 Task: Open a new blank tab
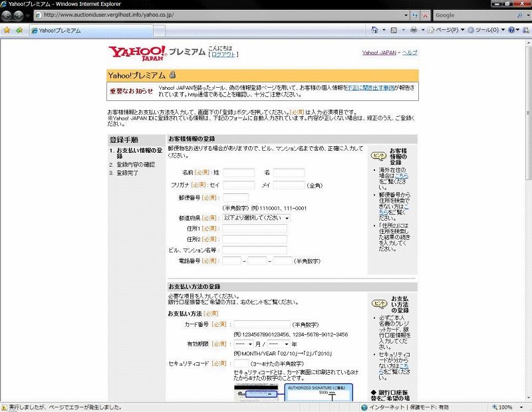tap(160, 31)
